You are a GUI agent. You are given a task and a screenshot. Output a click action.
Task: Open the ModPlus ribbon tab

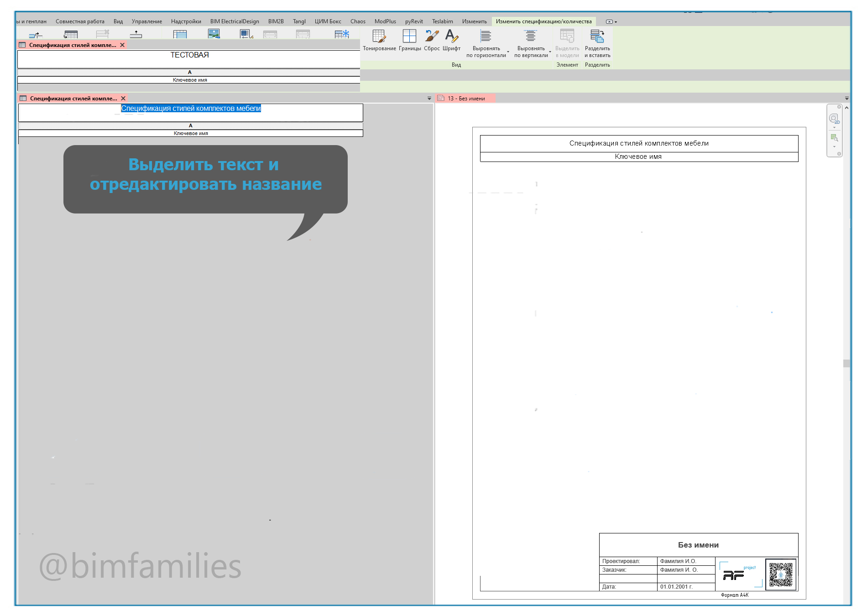385,21
